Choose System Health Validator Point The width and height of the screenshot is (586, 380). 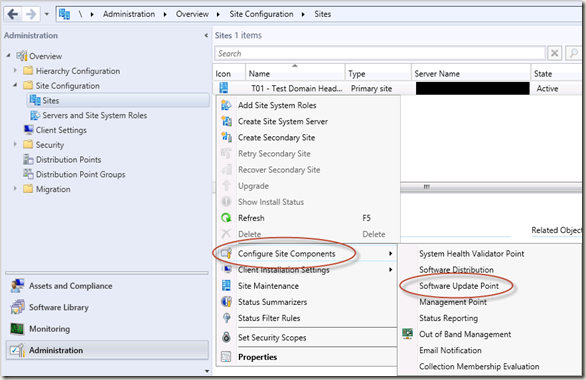click(x=471, y=254)
